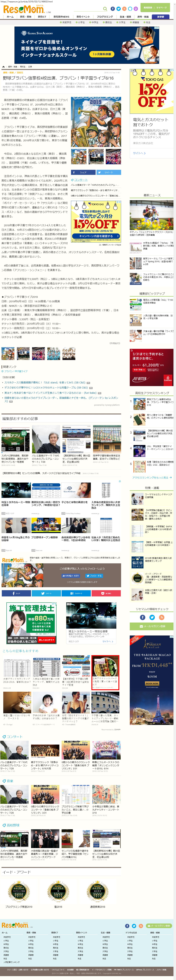Click the home breadcrumb icon
Viewport: 176px width, 980px height.
(3, 67)
